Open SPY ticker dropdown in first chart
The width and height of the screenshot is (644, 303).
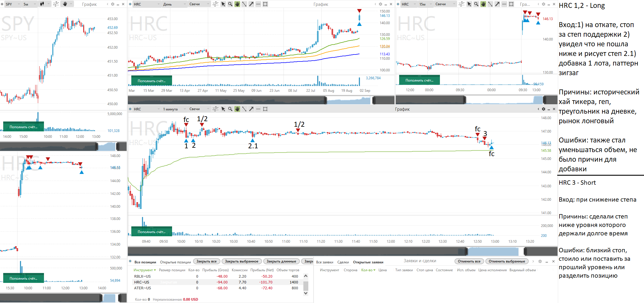pyautogui.click(x=13, y=4)
